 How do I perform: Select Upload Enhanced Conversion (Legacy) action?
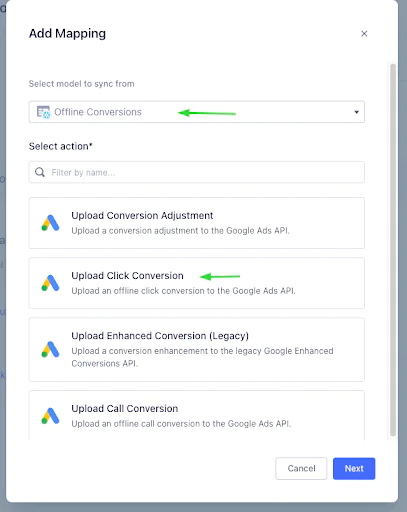[197, 350]
